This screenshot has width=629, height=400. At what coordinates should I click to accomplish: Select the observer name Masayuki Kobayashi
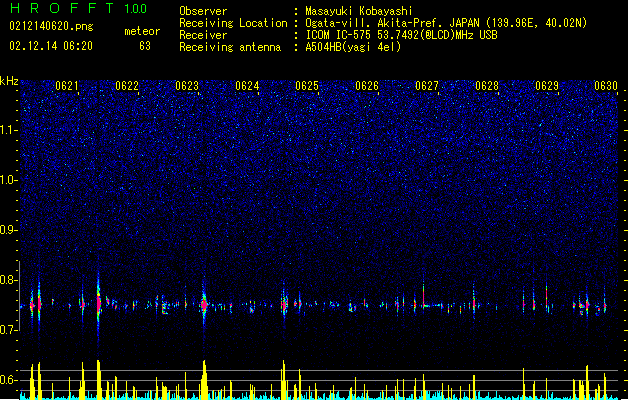click(359, 11)
